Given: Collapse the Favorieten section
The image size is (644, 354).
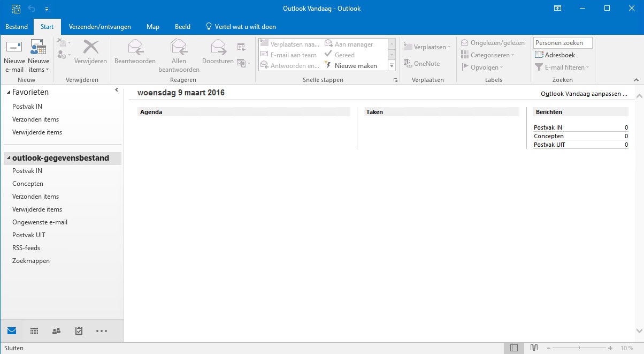Looking at the screenshot, I should [9, 92].
